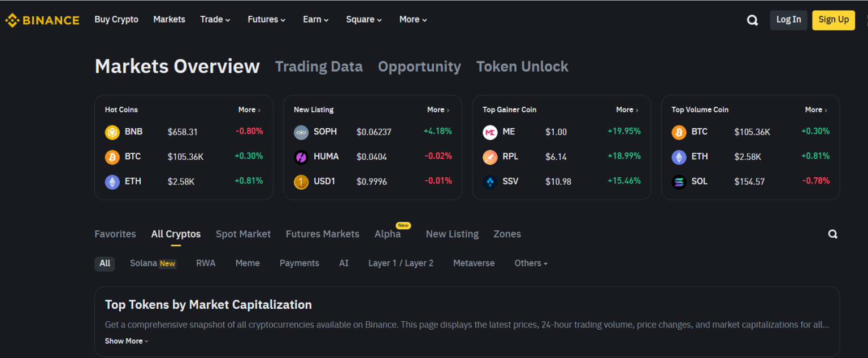
Task: Open search in the markets filter row
Action: click(832, 233)
